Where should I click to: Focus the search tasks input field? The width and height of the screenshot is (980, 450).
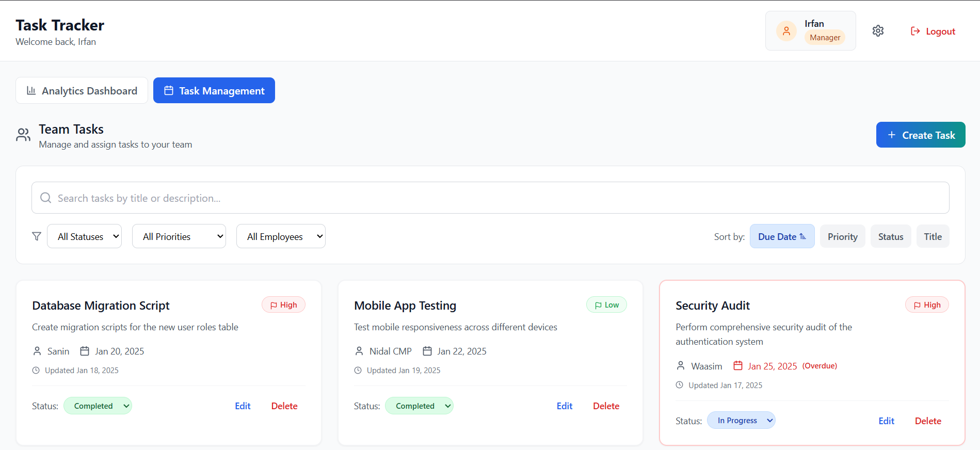(x=490, y=198)
